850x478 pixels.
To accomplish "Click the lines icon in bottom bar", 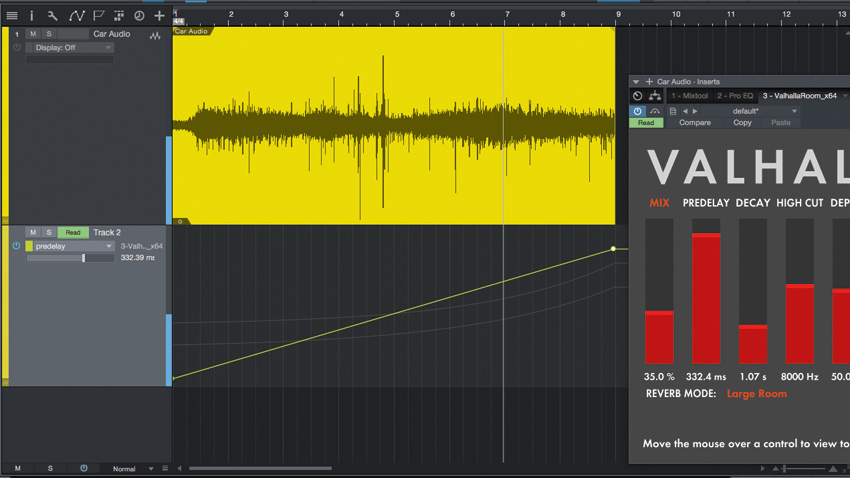I will [165, 468].
